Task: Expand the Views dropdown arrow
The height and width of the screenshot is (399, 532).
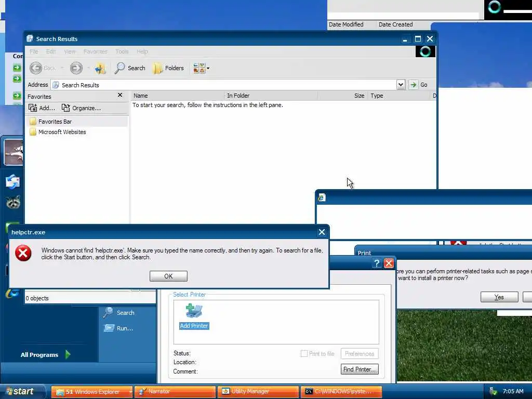Action: pos(208,68)
